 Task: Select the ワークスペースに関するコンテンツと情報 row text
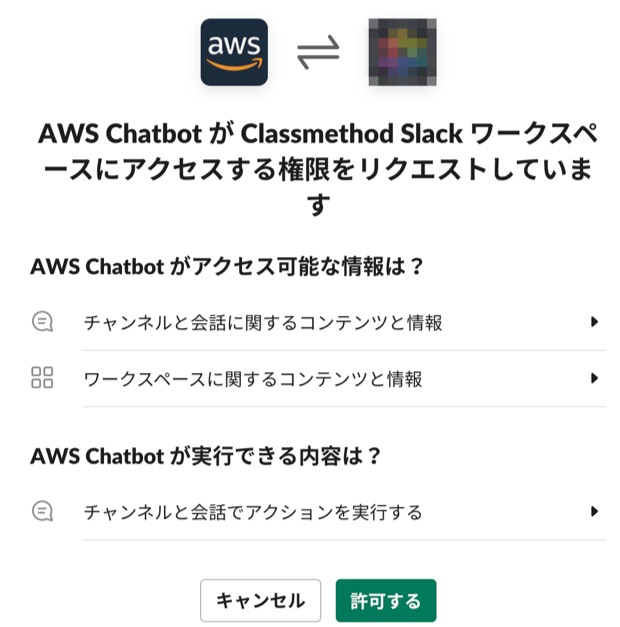pyautogui.click(x=253, y=379)
